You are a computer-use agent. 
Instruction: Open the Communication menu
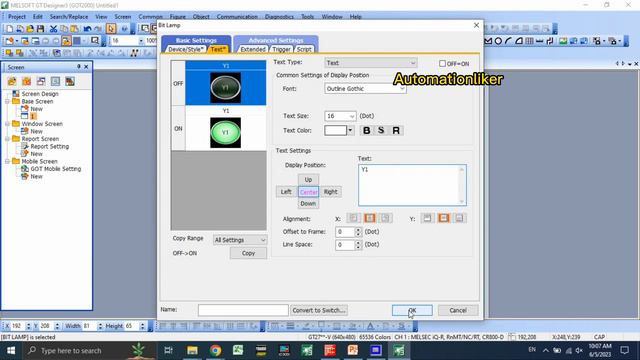click(x=237, y=17)
